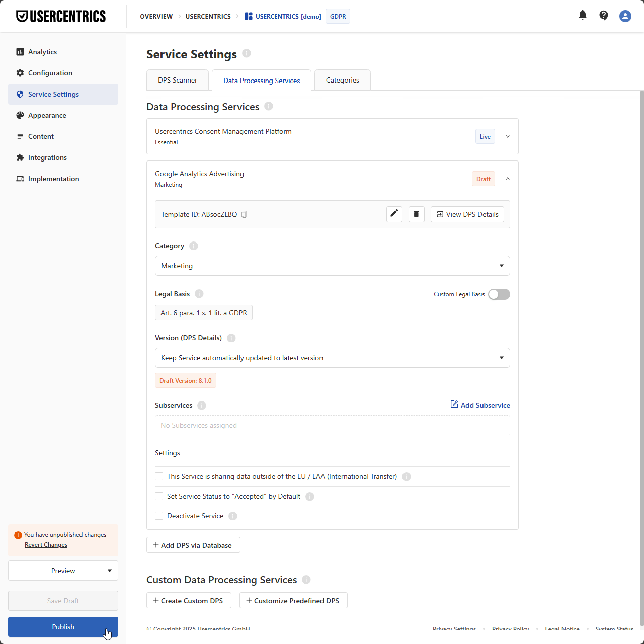Click the Appearance palette icon
Image resolution: width=644 pixels, height=644 pixels.
pyautogui.click(x=20, y=115)
